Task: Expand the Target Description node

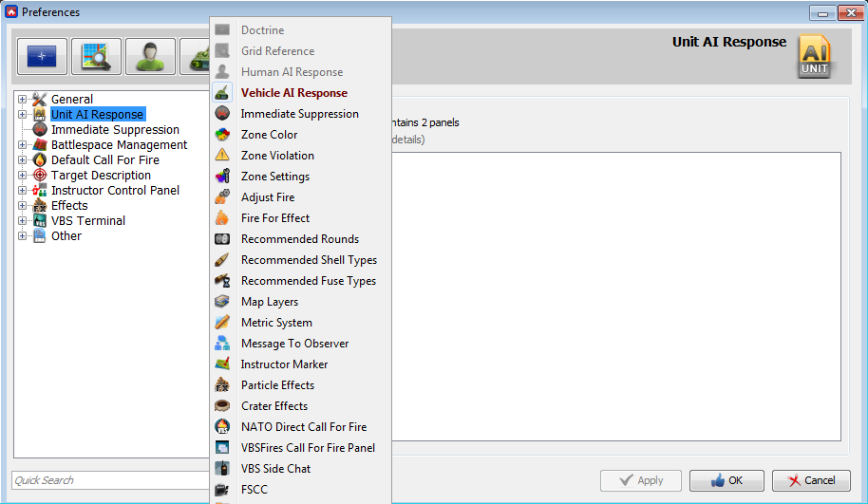Action: pos(22,175)
